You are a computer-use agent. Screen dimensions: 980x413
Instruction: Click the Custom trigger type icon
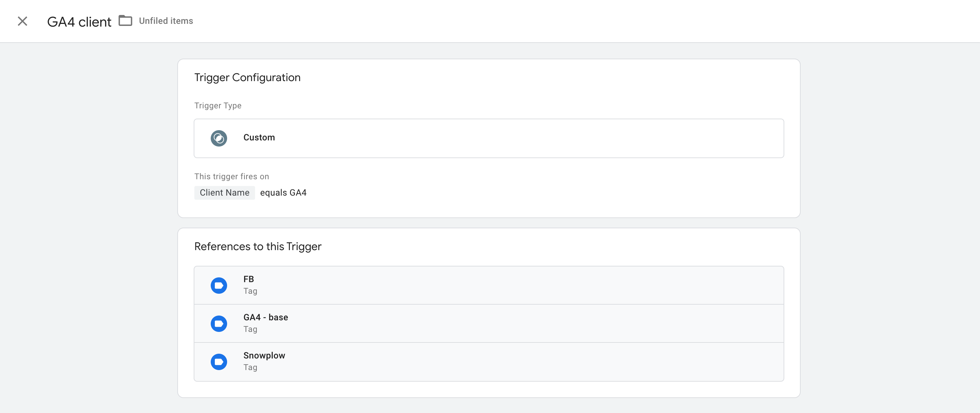[219, 137]
